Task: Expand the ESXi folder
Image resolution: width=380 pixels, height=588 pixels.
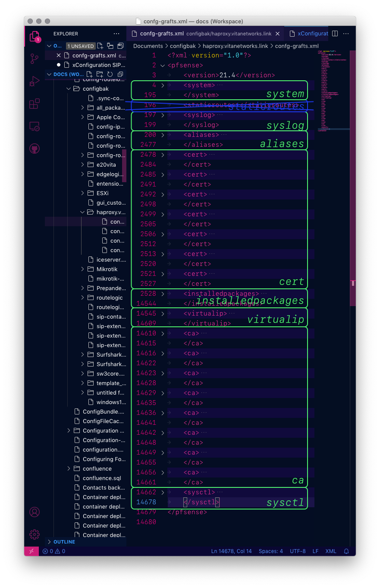Action: pos(82,193)
